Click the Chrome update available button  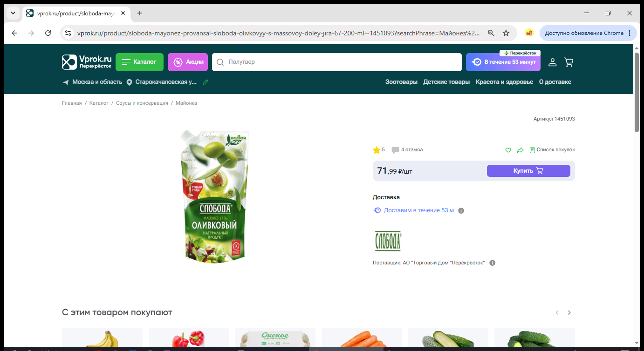point(588,33)
